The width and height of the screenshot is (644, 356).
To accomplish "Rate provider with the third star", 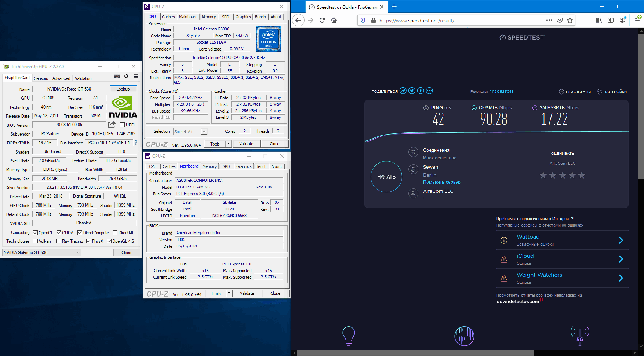I will (x=563, y=175).
